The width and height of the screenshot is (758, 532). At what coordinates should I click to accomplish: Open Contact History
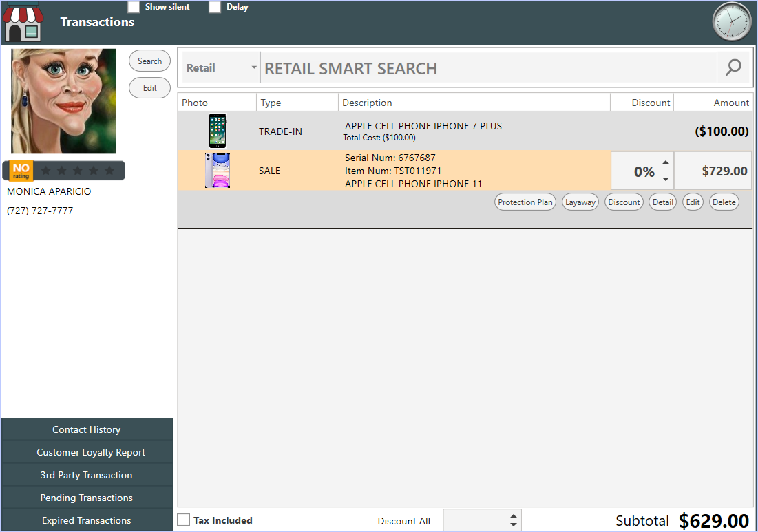tap(87, 429)
